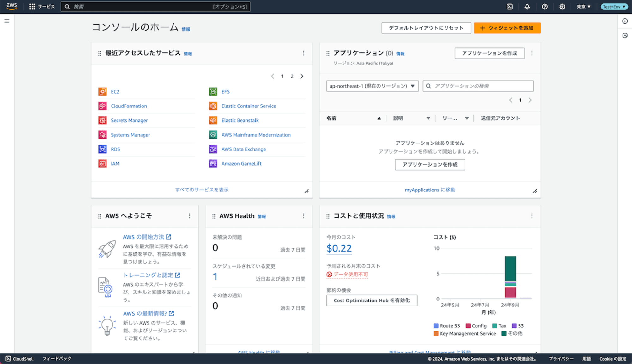Screen dimensions: 632x364
Task: Click the Route 53 legend color swatch
Action: tap(436, 326)
